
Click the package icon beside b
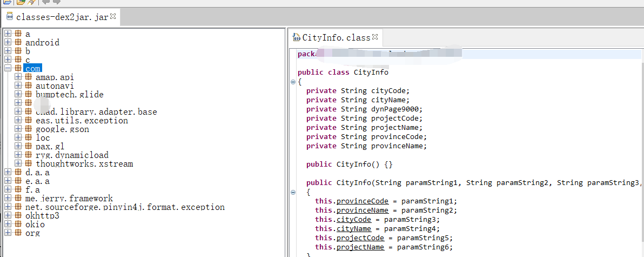[18, 50]
